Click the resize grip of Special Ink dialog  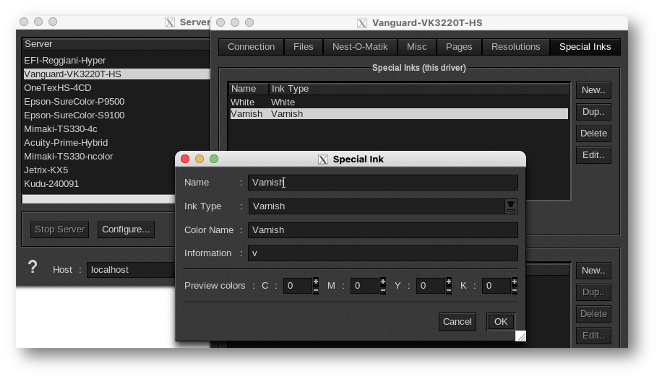pyautogui.click(x=520, y=336)
